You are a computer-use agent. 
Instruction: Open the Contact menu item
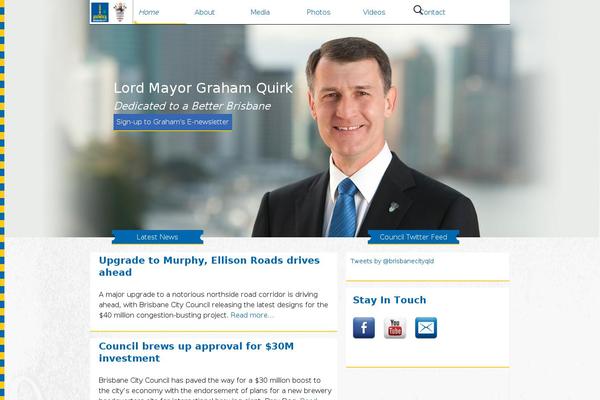[x=433, y=12]
